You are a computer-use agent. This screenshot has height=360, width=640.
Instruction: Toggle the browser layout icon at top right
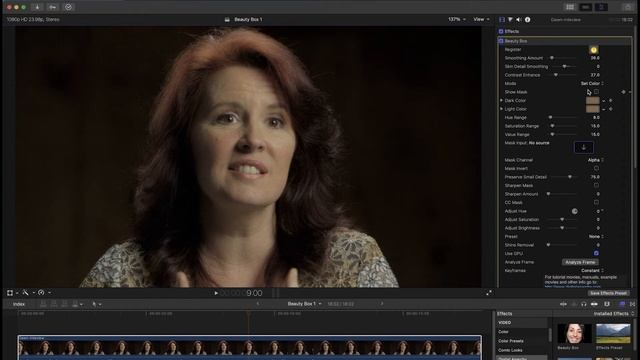point(570,7)
